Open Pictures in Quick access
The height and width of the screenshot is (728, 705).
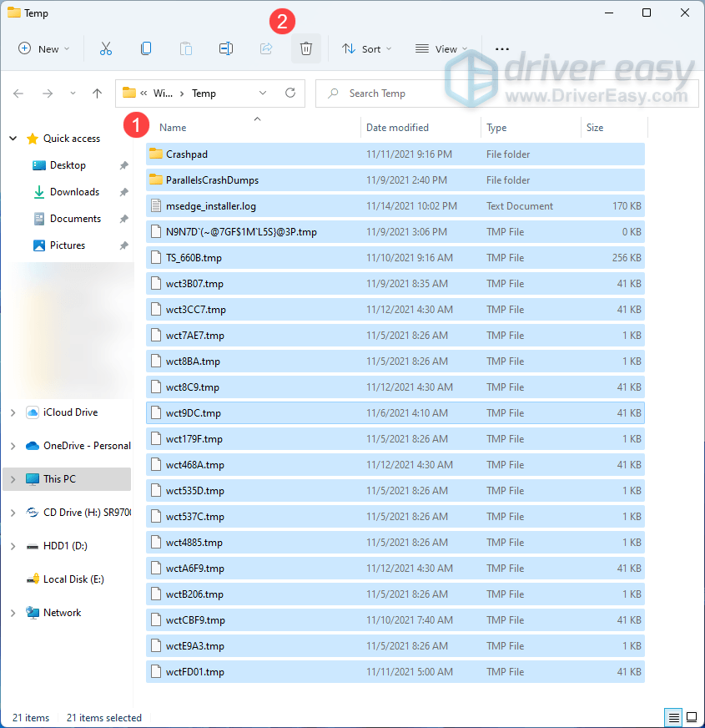click(68, 245)
